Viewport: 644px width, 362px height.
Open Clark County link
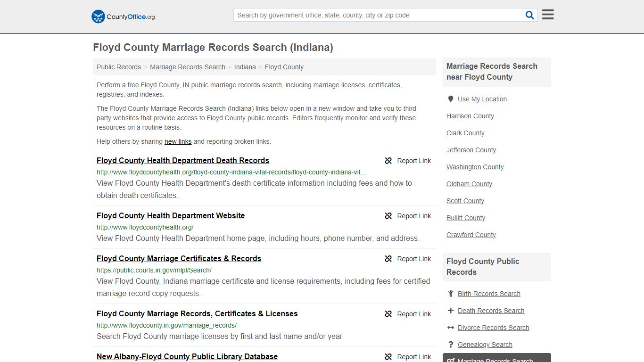pyautogui.click(x=466, y=133)
